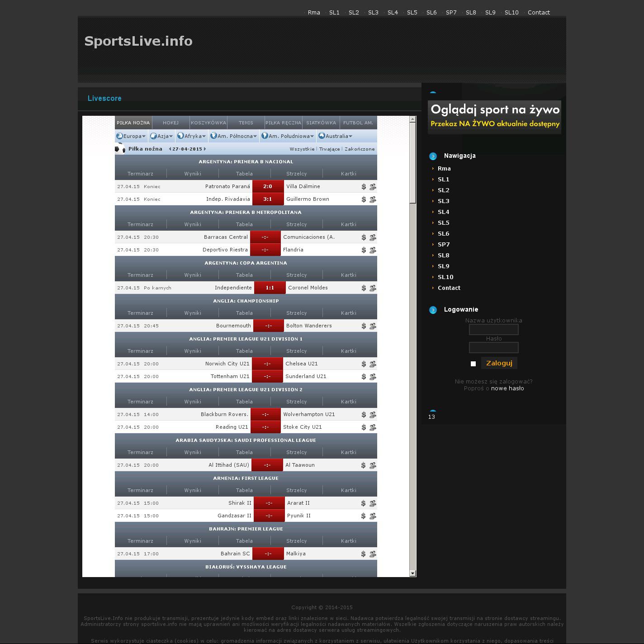Image resolution: width=644 pixels, height=644 pixels.
Task: Click the dollar icon for Al Ittihad match
Action: pos(364,465)
